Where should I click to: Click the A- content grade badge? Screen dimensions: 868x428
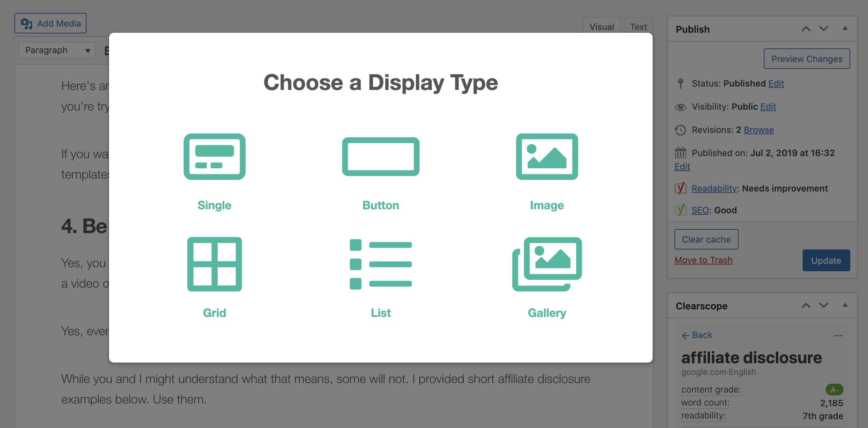(x=834, y=389)
